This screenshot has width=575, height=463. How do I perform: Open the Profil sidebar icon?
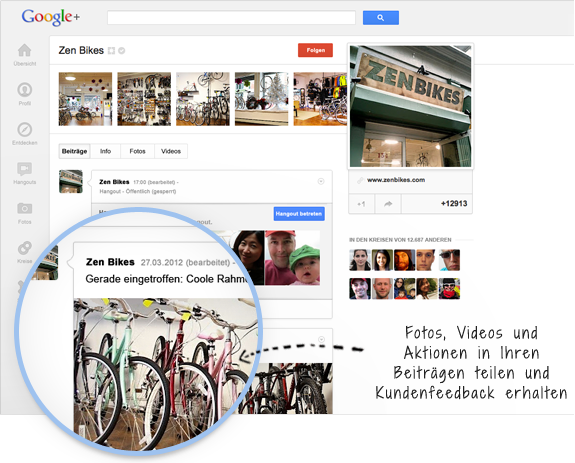[25, 90]
